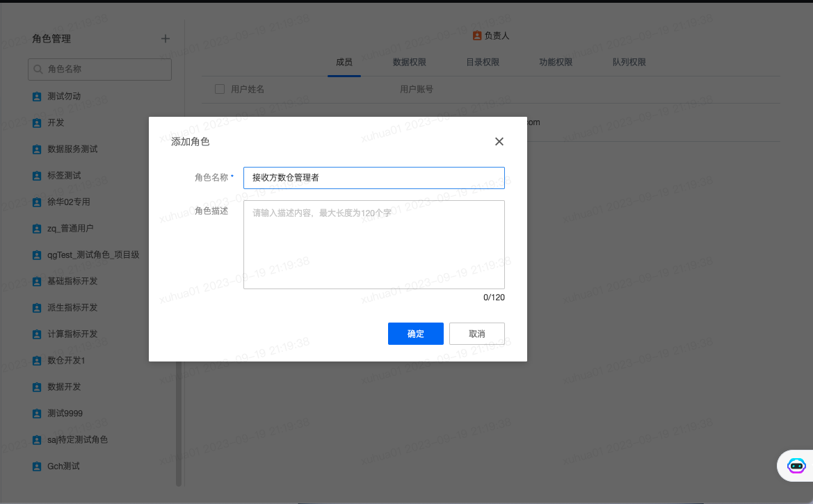Select the 数据服务测试 role name
This screenshot has height=504, width=813.
(72, 149)
